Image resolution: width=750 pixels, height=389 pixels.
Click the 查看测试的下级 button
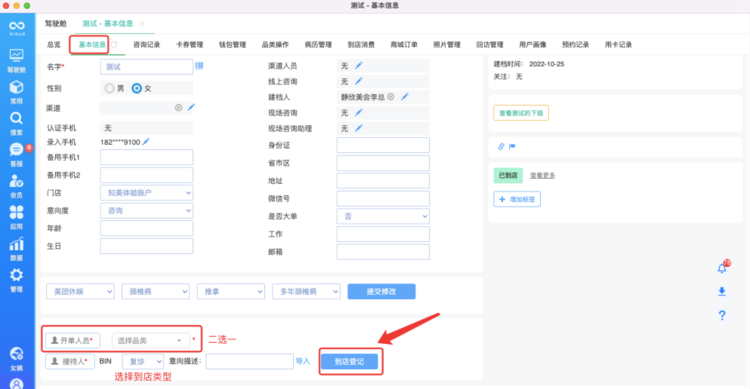(521, 113)
